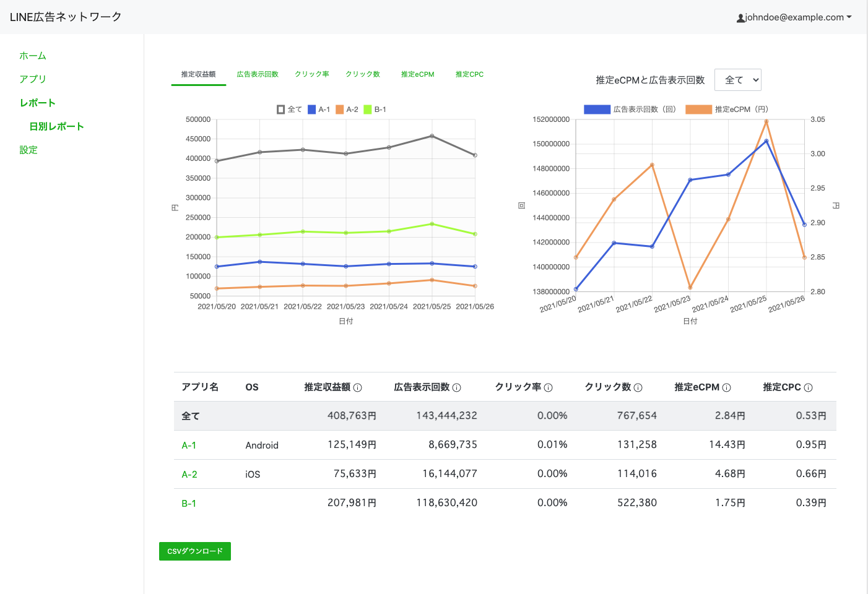Click the Android cell in A-1 row

[x=262, y=445]
